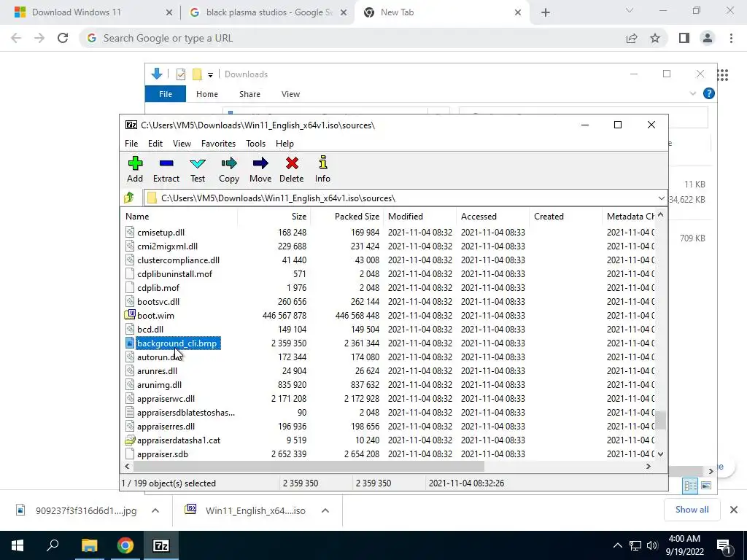Viewport: 747px width, 560px height.
Task: Switch to black plasma studios tab
Action: tap(267, 12)
